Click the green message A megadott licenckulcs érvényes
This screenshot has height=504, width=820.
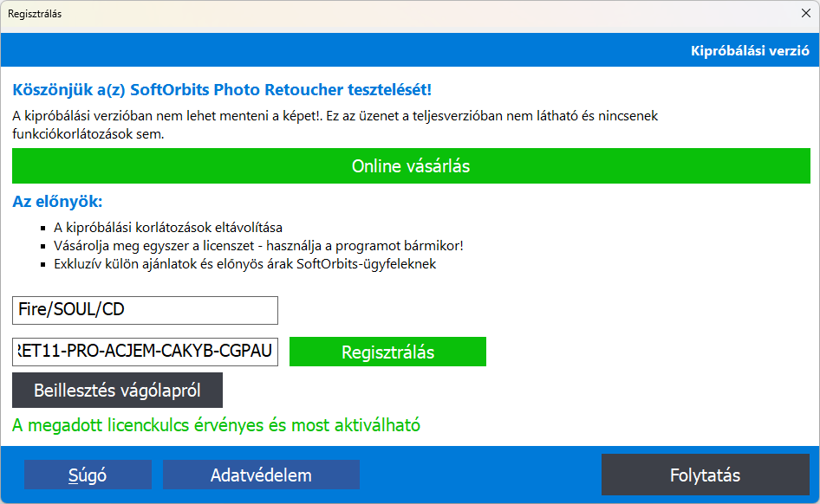point(216,425)
